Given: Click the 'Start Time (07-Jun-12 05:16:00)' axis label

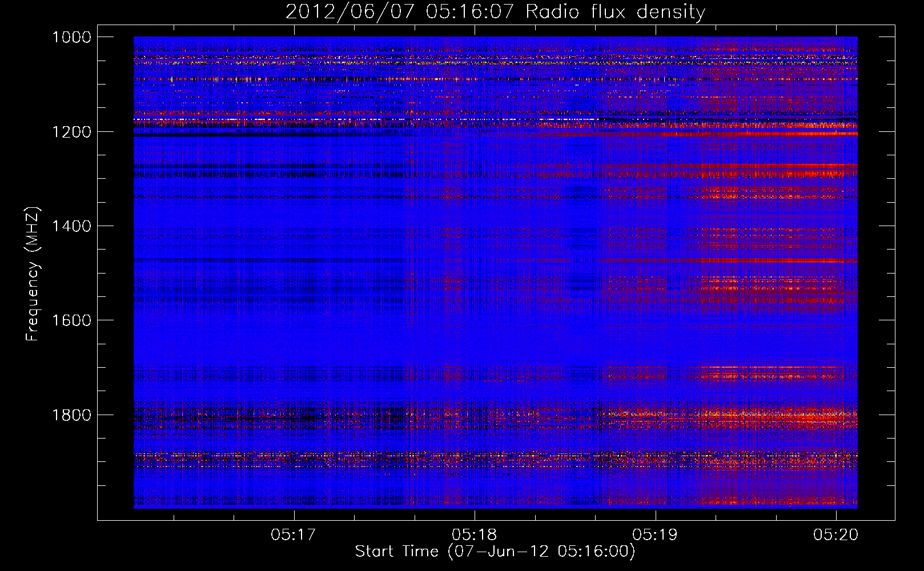Looking at the screenshot, I should coord(495,552).
